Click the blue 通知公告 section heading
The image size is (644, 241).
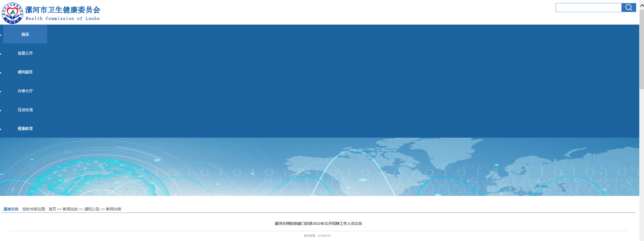(11, 209)
